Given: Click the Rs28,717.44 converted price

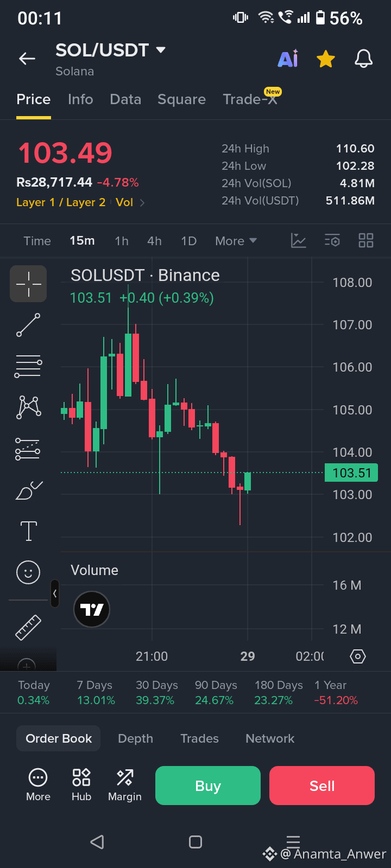Looking at the screenshot, I should (54, 182).
